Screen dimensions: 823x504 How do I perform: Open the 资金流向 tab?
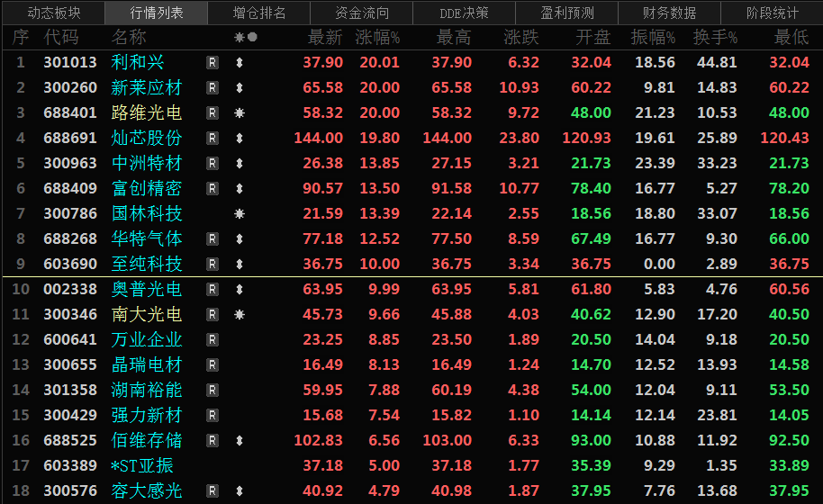[362, 13]
